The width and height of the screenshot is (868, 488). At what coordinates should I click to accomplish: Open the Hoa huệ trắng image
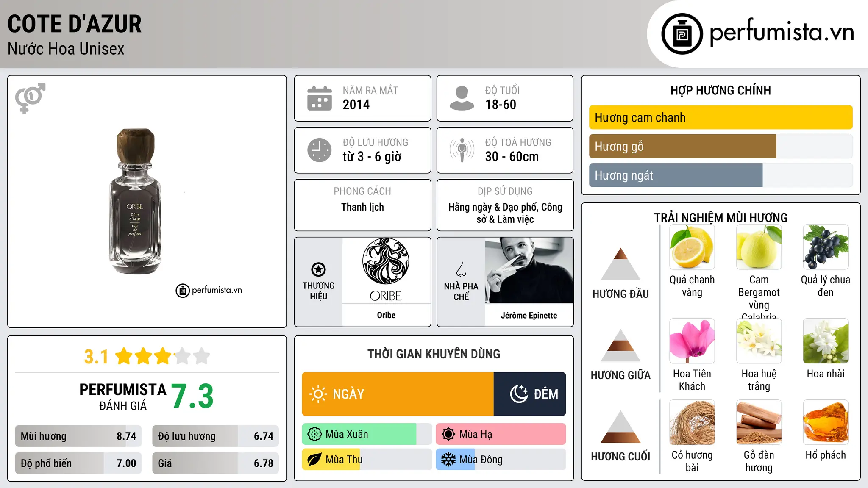[x=759, y=341]
